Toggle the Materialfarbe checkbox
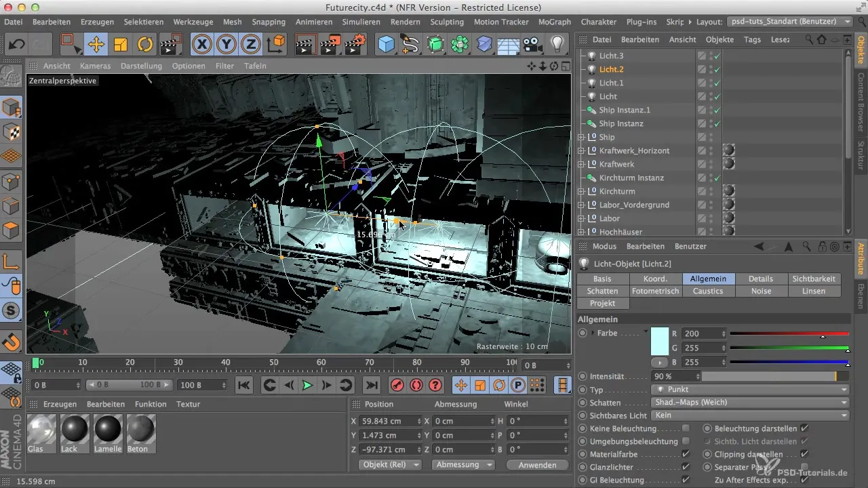This screenshot has height=488, width=868. [686, 454]
